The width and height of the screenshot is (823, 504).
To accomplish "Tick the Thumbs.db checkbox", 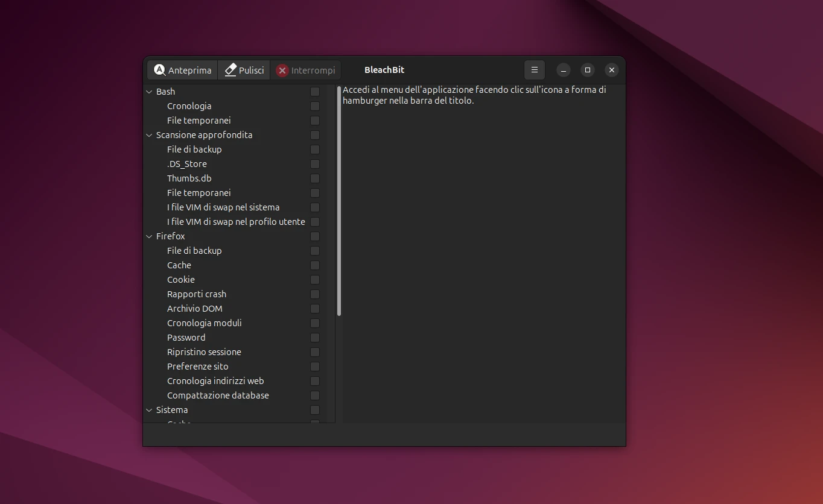I will pos(315,178).
